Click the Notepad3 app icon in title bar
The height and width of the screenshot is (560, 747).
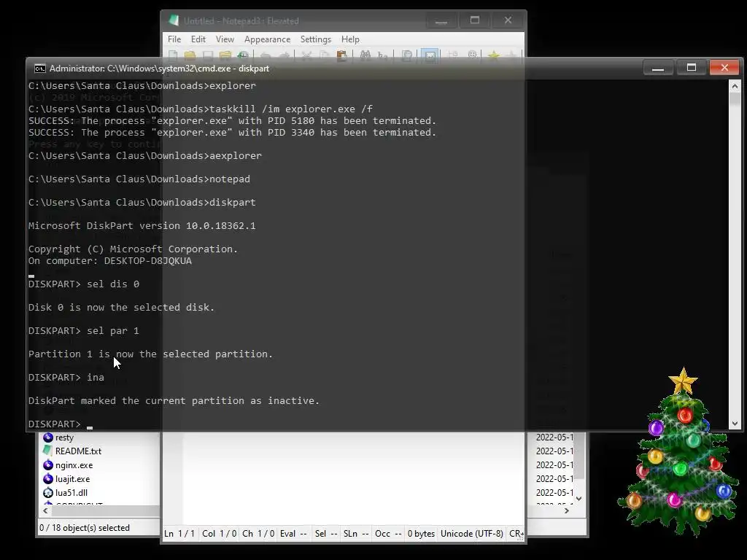(x=174, y=20)
